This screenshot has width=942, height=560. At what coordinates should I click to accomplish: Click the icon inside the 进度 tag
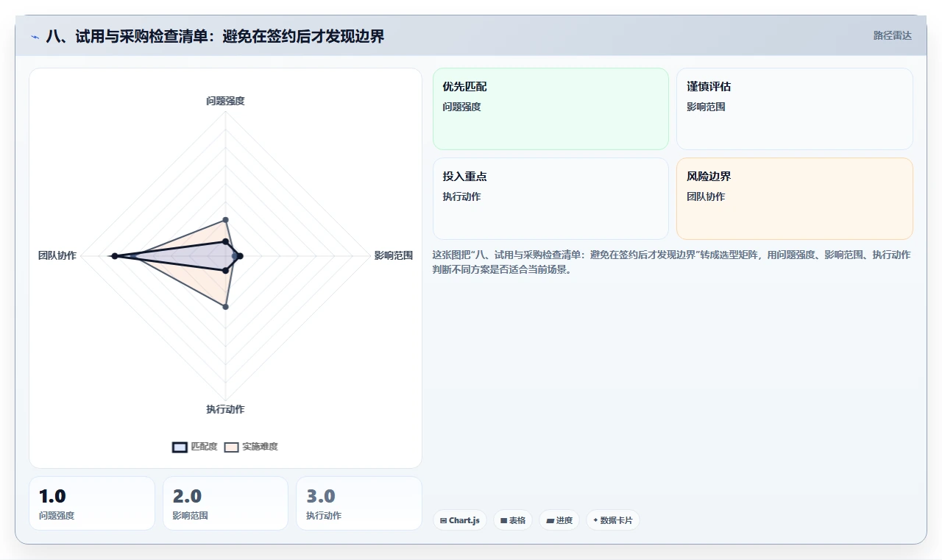550,520
